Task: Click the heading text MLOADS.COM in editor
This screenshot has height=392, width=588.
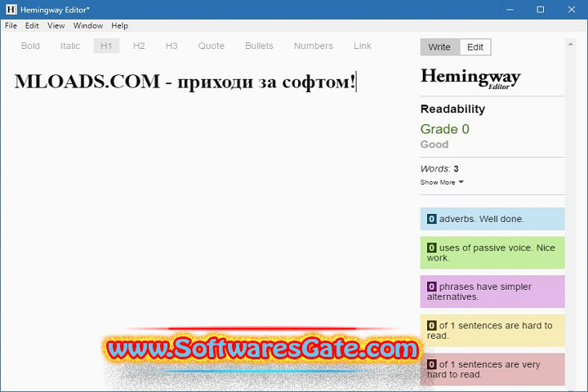Action: [87, 82]
